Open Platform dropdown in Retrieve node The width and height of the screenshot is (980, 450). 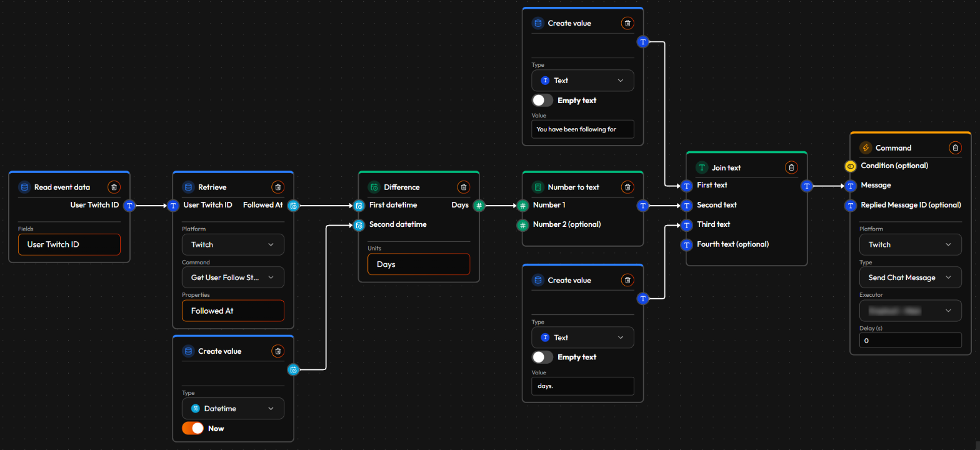coord(232,244)
